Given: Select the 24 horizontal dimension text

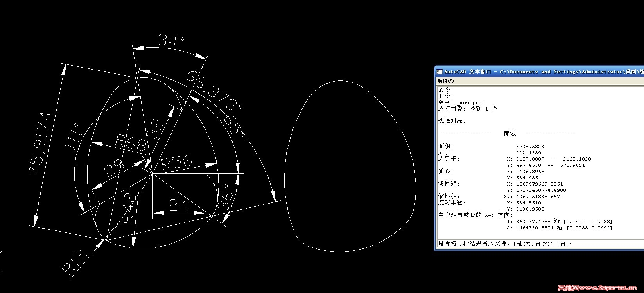Looking at the screenshot, I should coord(178,204).
